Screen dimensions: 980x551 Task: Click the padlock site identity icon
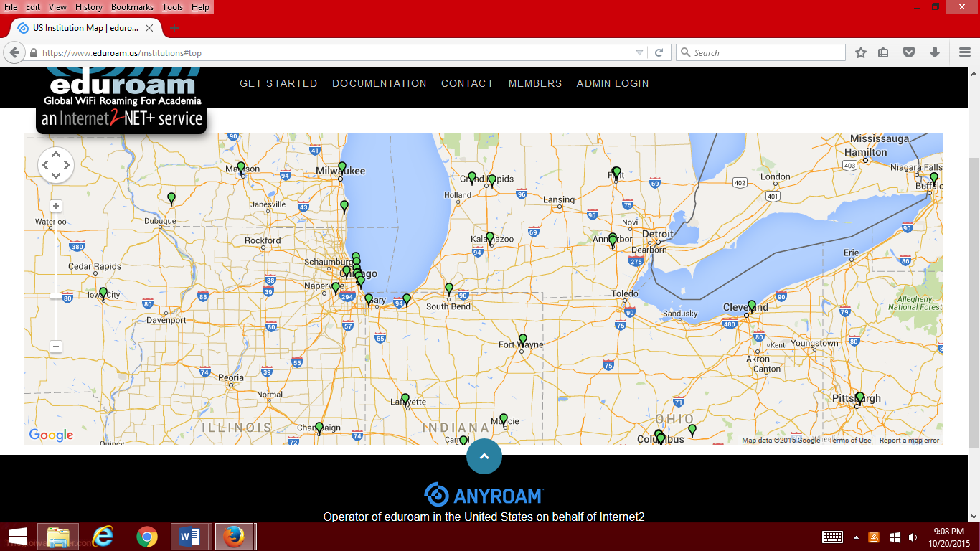point(33,53)
